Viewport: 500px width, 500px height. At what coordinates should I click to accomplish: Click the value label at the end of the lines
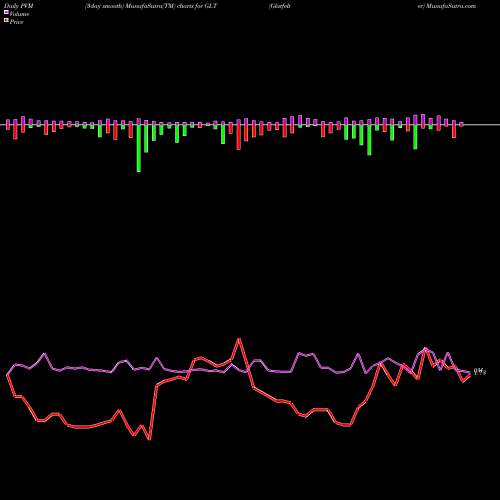click(x=480, y=371)
